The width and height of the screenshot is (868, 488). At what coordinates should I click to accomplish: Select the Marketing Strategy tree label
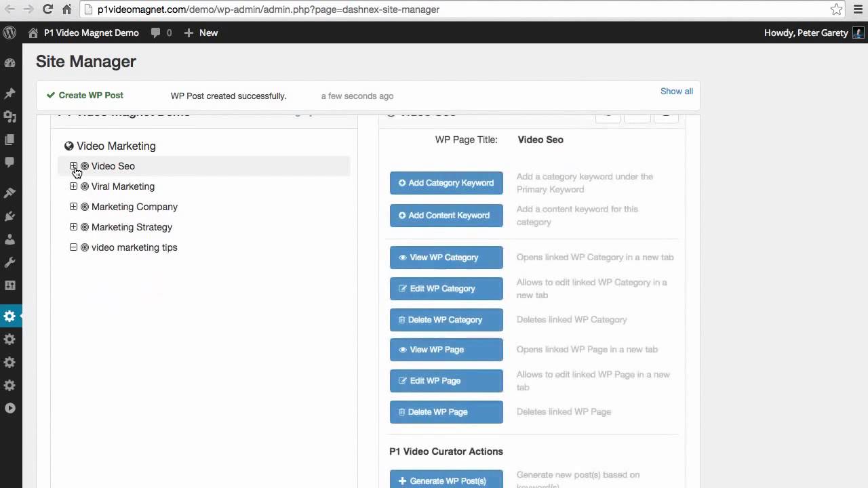(132, 227)
